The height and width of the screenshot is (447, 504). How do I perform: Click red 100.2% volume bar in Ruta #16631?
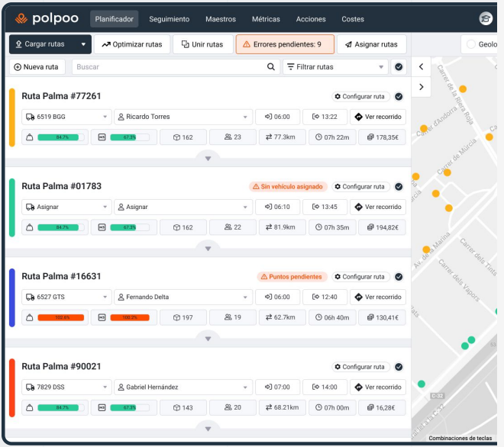click(130, 317)
